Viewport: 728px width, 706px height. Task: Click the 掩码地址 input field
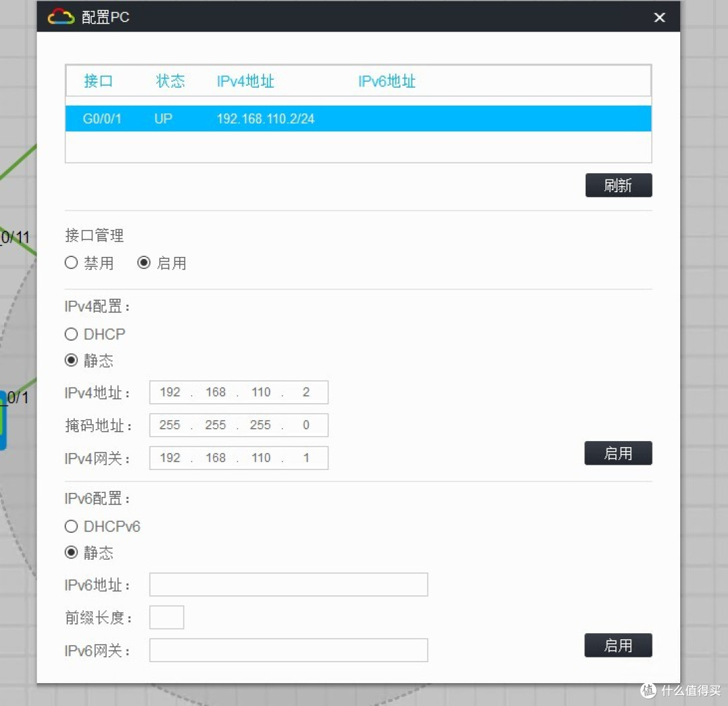[239, 425]
